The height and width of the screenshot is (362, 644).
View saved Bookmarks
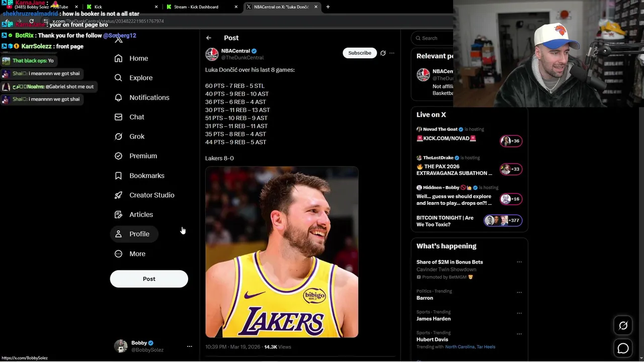[139, 175]
